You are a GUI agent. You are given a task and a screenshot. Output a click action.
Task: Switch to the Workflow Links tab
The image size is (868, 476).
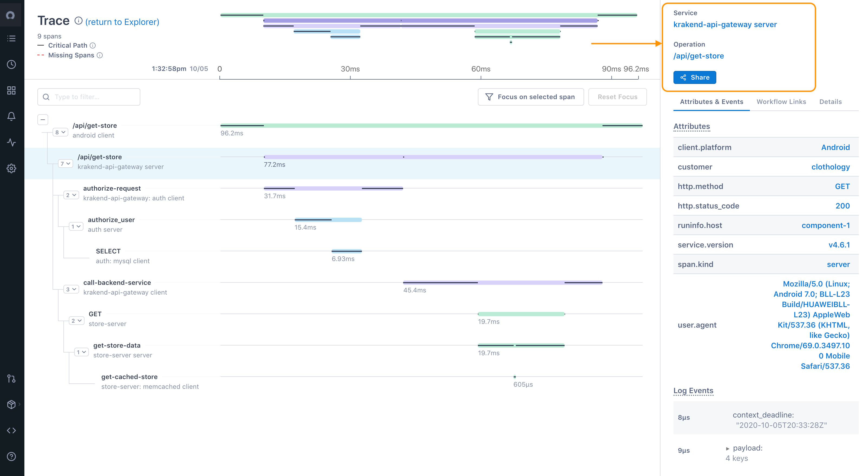(781, 102)
